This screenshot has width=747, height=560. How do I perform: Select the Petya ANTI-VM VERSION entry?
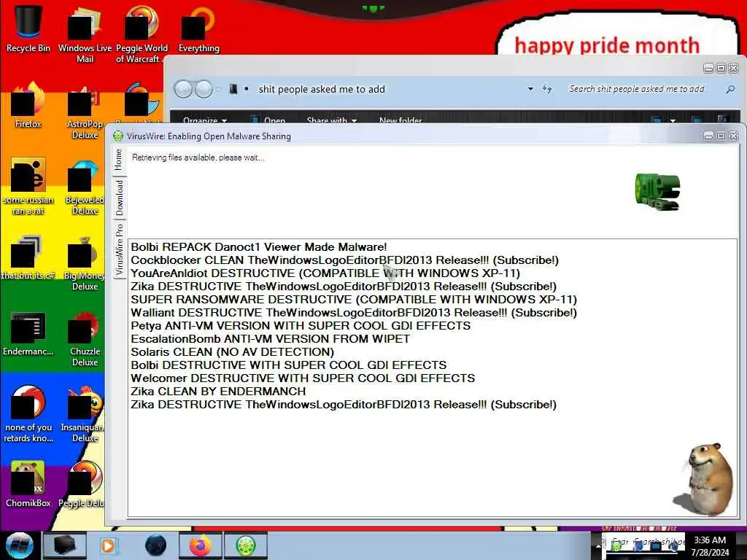[x=301, y=326]
